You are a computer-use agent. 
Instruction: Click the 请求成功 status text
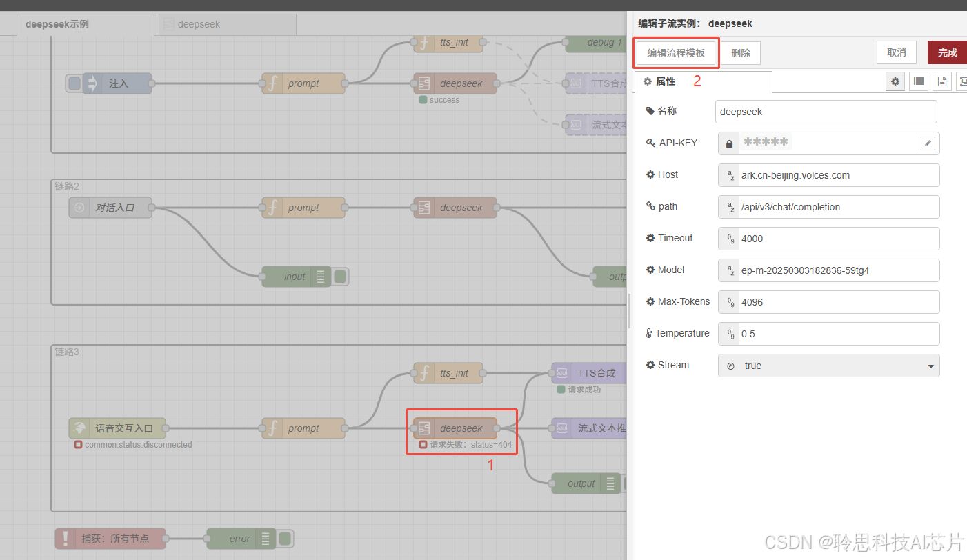coord(584,390)
